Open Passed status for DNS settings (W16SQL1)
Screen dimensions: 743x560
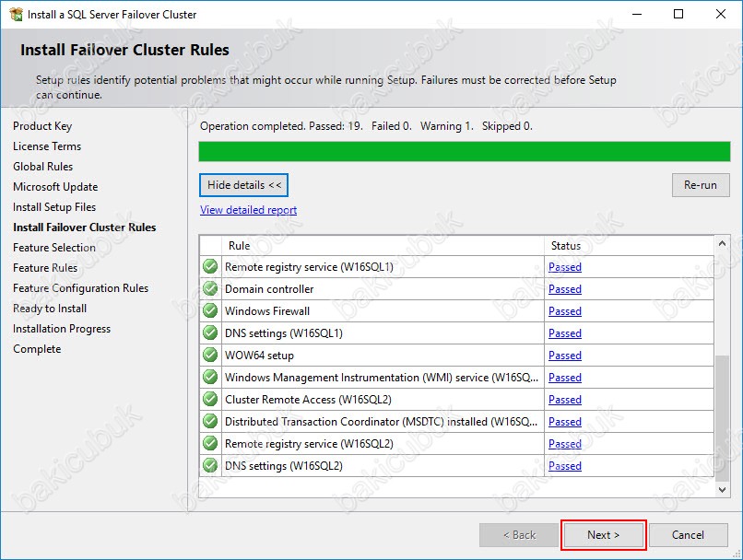(x=565, y=333)
